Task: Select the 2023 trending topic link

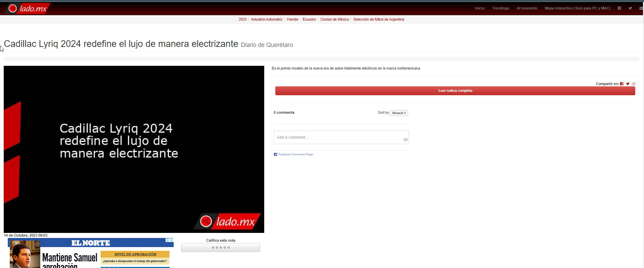Action: [243, 19]
